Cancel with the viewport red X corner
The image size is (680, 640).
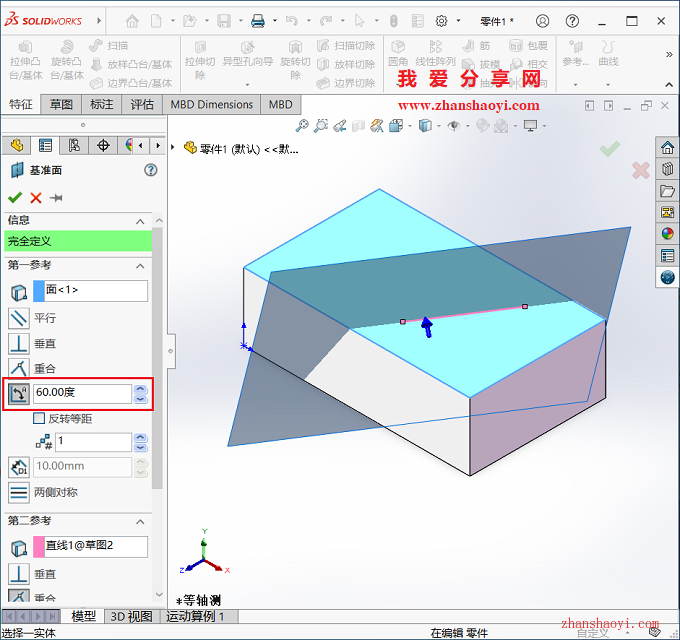tap(641, 170)
